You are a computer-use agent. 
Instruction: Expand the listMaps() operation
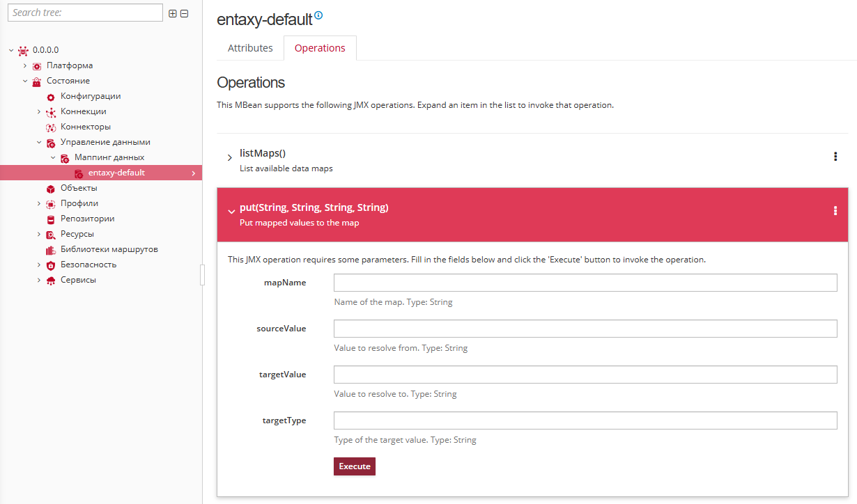coord(230,158)
